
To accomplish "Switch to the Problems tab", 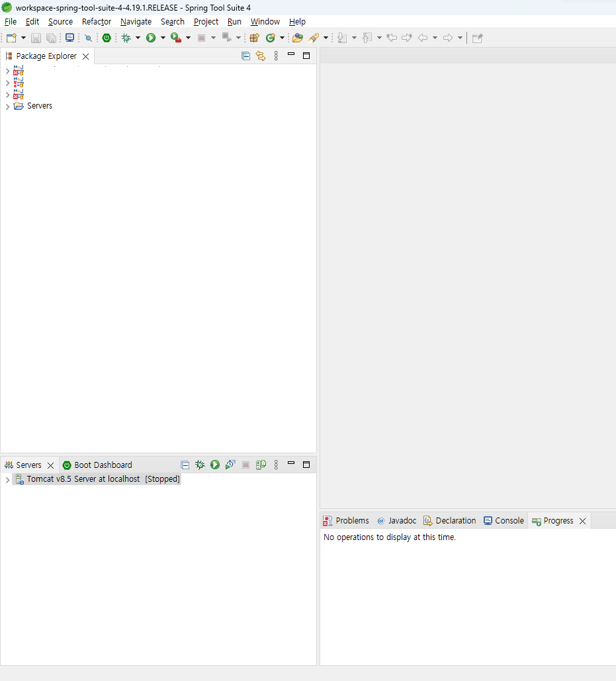I will [x=346, y=521].
